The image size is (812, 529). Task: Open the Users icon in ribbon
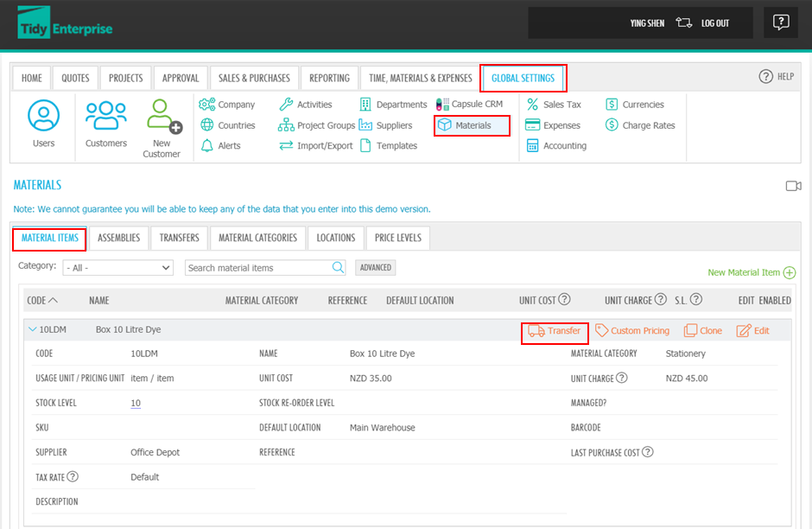tap(43, 115)
